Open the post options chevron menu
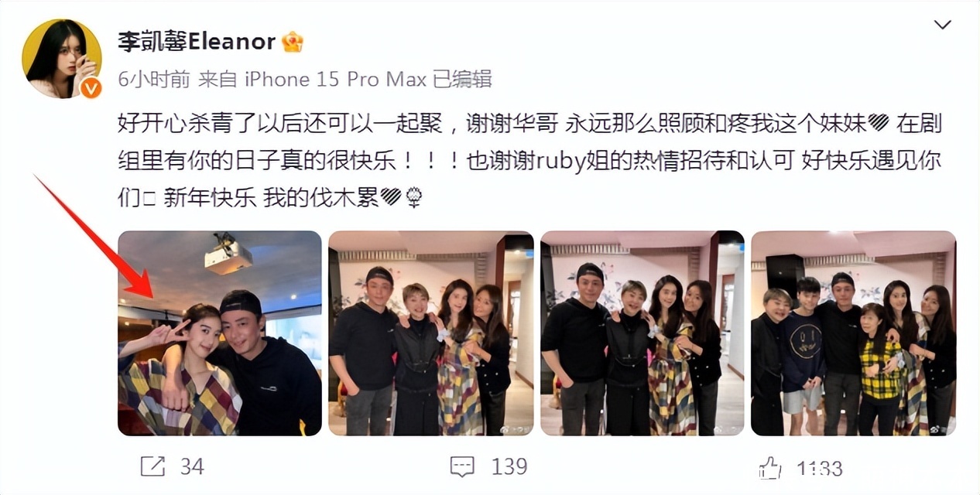980x495 pixels. (942, 26)
